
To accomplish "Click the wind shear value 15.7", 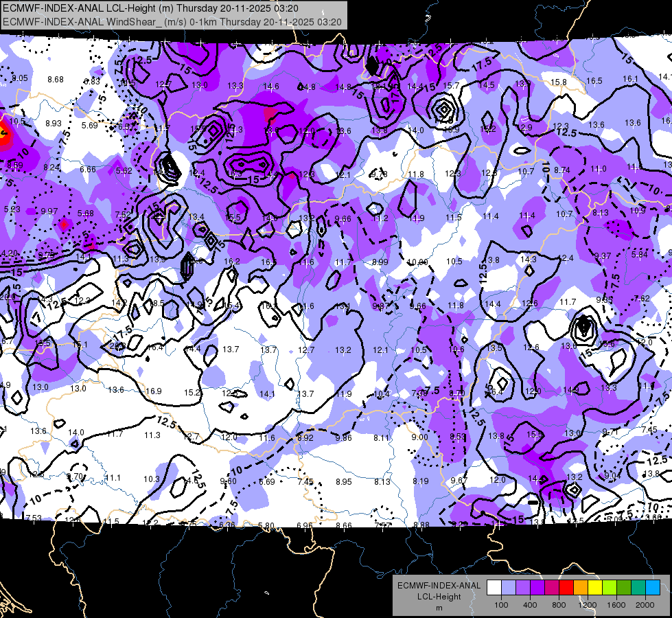I will [451, 86].
